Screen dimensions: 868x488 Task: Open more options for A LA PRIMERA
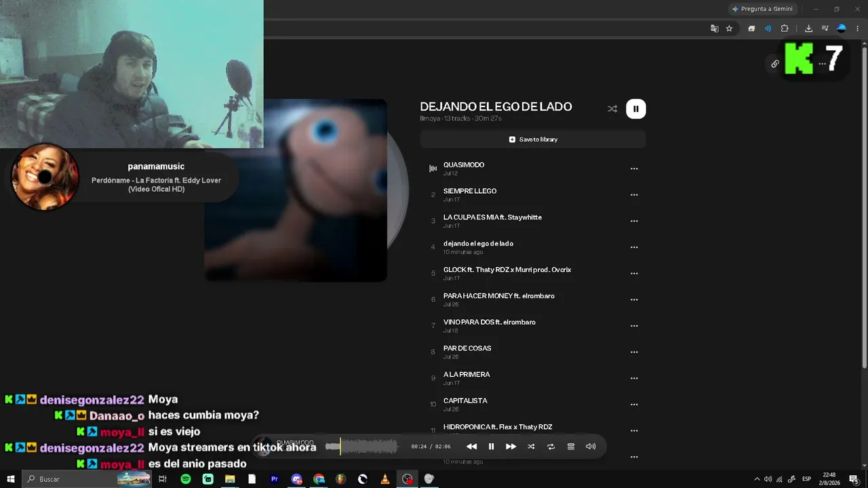(x=634, y=378)
